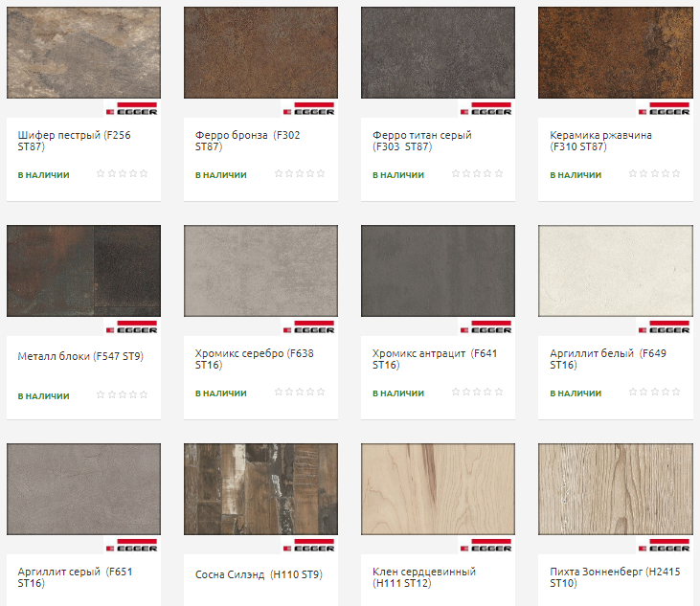Open the Пихта Зонненберг (H2415 ST10) link
This screenshot has width=700, height=606.
[613, 577]
